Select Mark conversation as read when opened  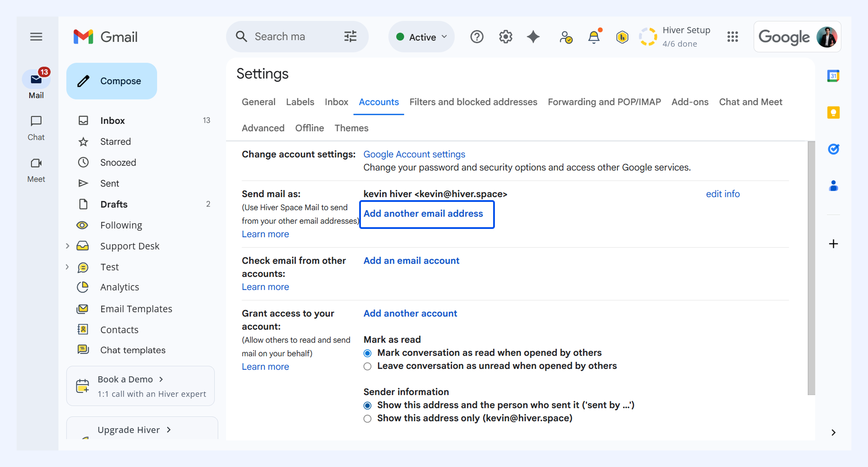(x=367, y=353)
